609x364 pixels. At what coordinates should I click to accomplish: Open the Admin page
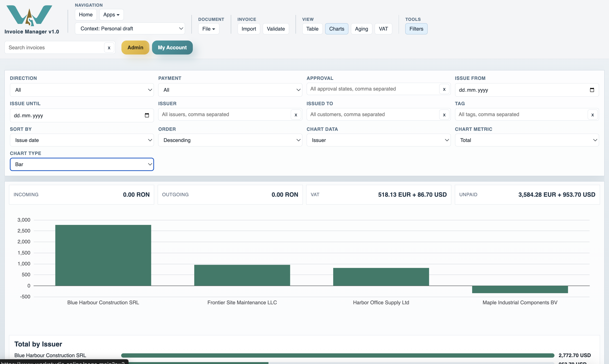click(135, 48)
